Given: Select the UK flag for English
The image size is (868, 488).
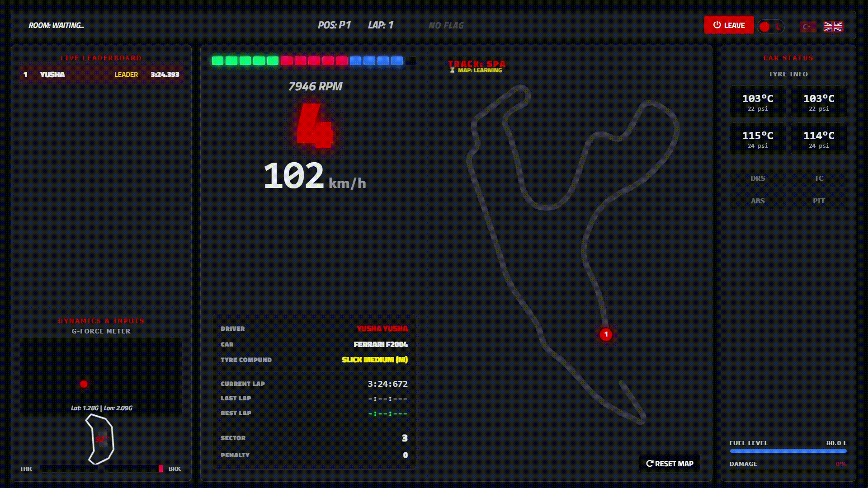Looking at the screenshot, I should point(833,27).
